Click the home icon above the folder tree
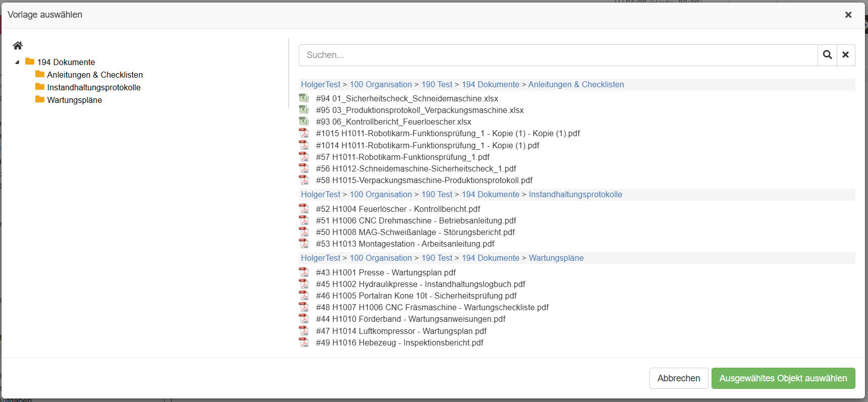 click(x=18, y=46)
